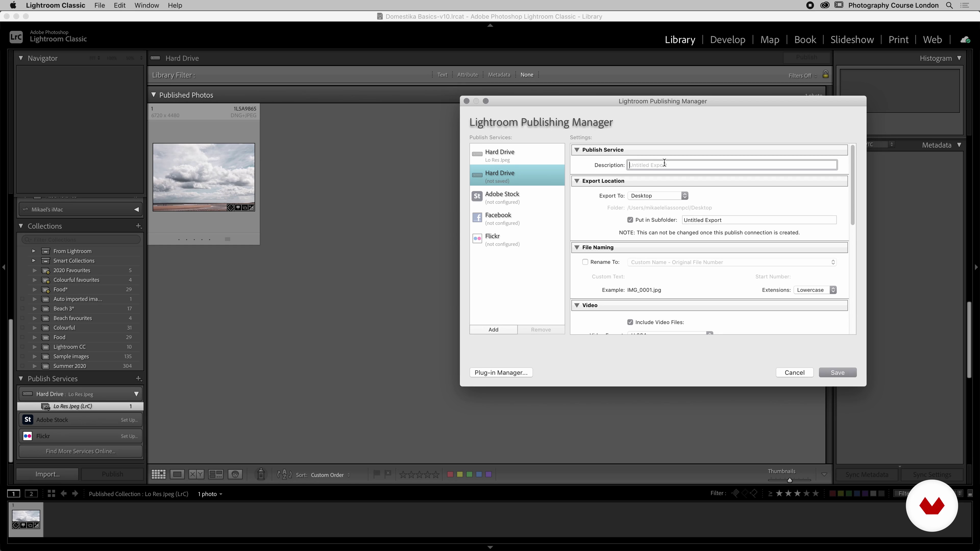The image size is (980, 551).
Task: Select the Painter spray can tool
Action: (261, 474)
